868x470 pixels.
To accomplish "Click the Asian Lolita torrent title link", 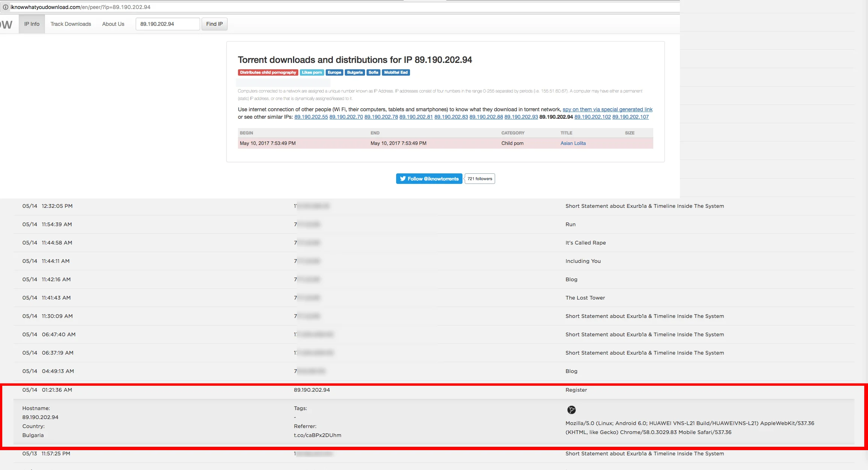I will (x=573, y=143).
